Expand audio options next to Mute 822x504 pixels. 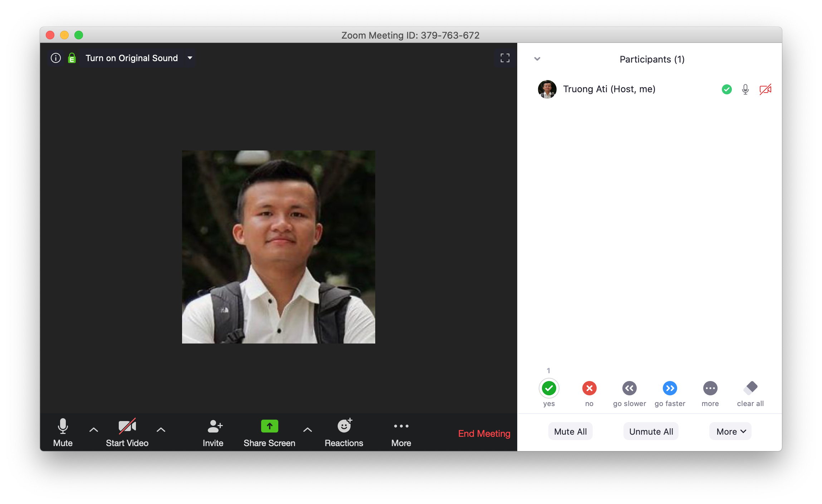(x=94, y=430)
